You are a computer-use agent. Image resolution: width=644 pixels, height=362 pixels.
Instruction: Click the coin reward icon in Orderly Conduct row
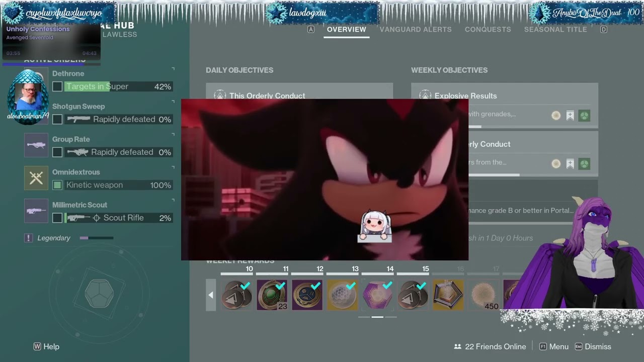(x=556, y=163)
